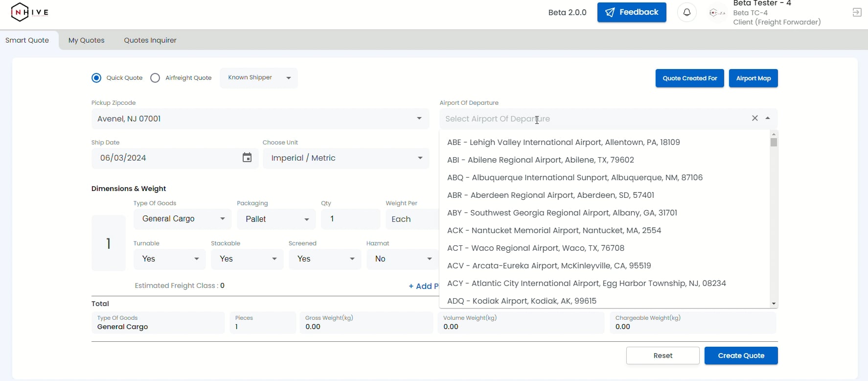Click the Qty input field
Image resolution: width=868 pixels, height=381 pixels.
pos(351,219)
